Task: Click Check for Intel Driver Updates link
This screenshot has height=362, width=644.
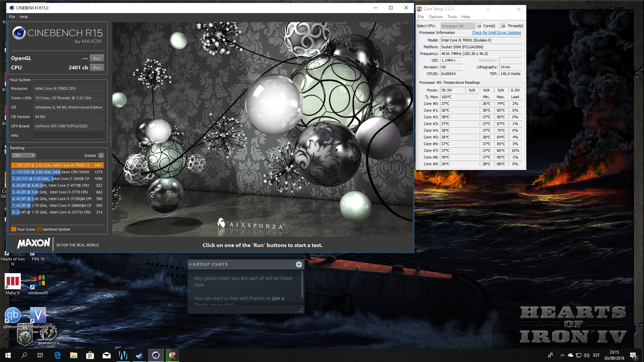Action: coord(496,33)
